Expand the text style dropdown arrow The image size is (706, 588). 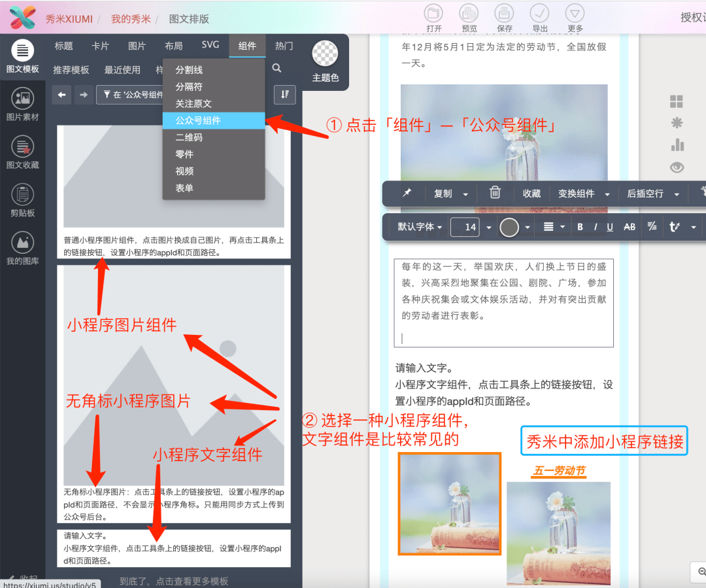pyautogui.click(x=694, y=228)
